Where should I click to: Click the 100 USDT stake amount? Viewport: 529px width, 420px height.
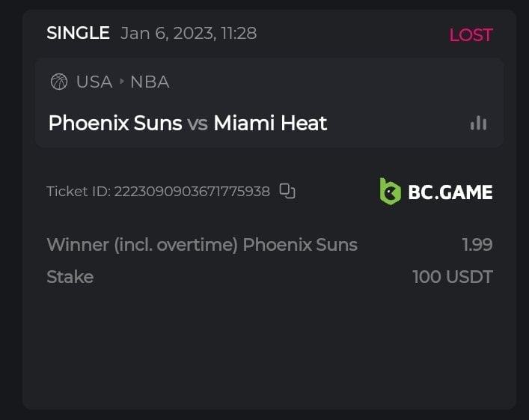coord(453,277)
